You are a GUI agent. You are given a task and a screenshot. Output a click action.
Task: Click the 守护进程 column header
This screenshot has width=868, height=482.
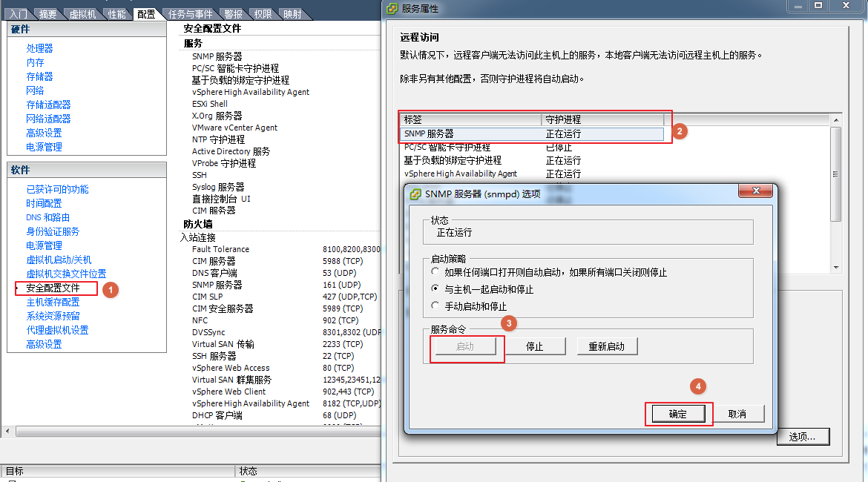(x=603, y=119)
